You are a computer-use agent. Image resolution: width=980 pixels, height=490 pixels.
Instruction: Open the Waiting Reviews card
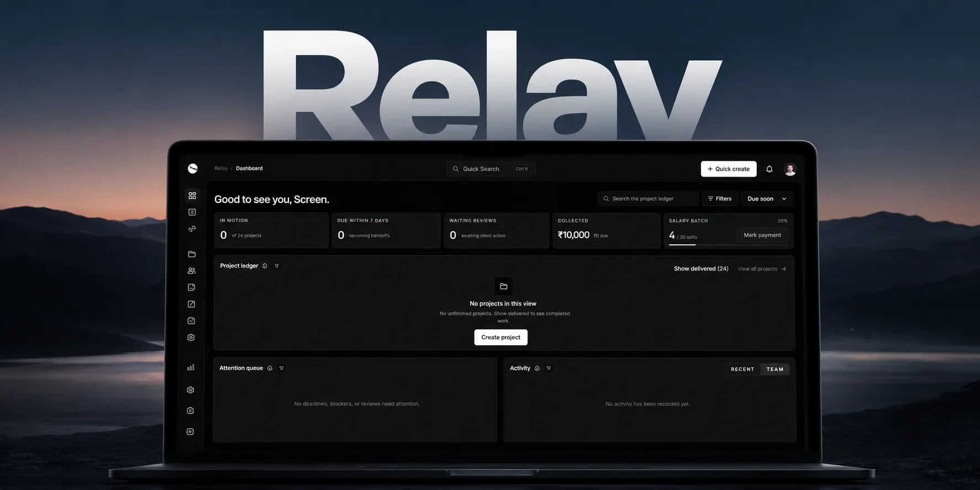tap(497, 230)
